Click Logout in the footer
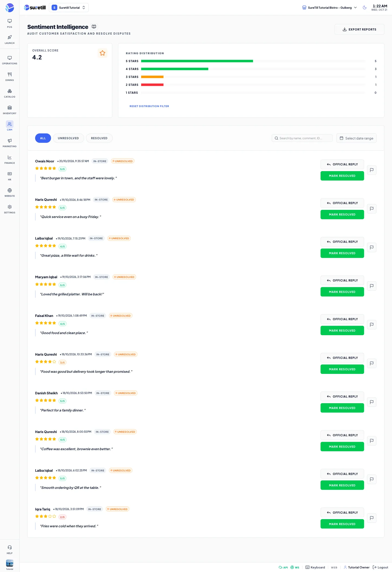Viewport: 392px width, 572px height. click(x=380, y=567)
